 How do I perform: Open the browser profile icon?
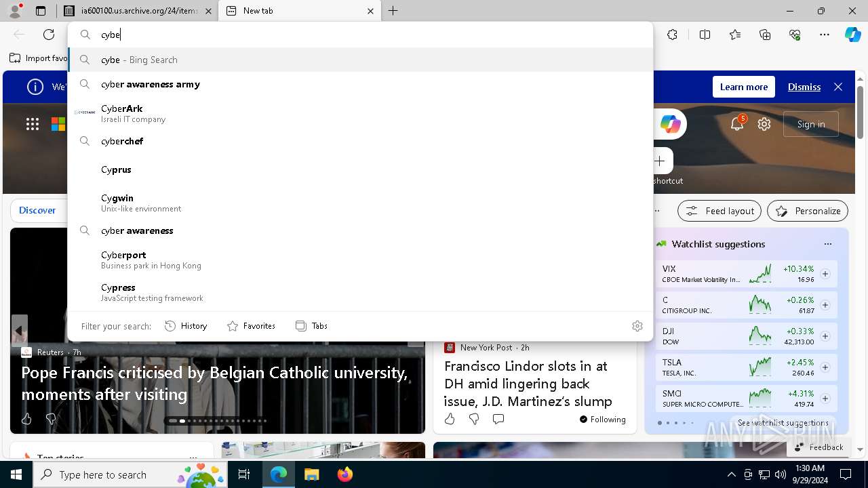tap(15, 11)
